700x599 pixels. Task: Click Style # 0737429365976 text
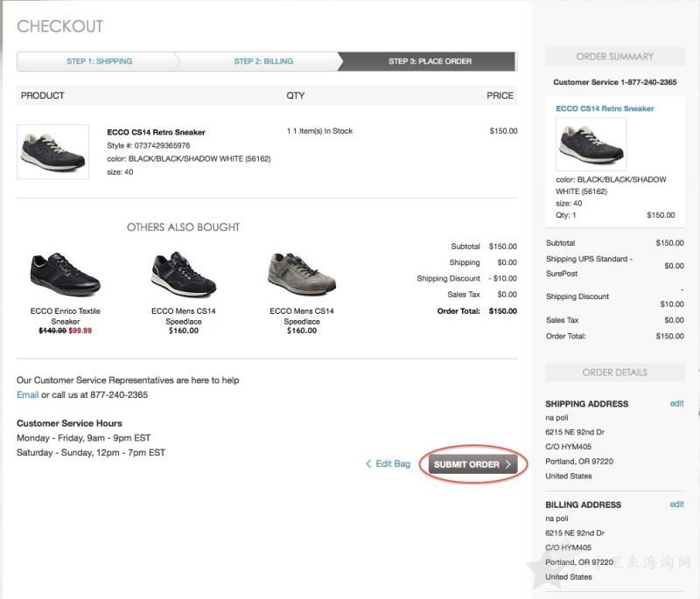tap(148, 145)
